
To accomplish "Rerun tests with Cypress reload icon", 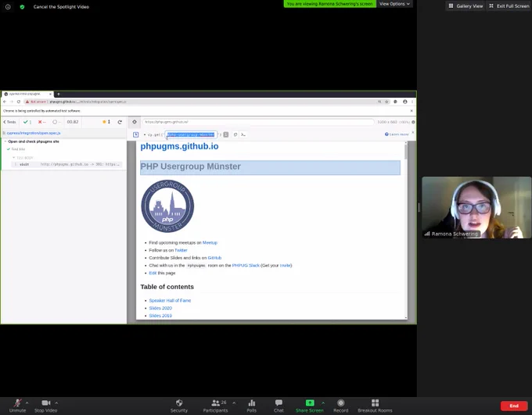I will [x=120, y=122].
